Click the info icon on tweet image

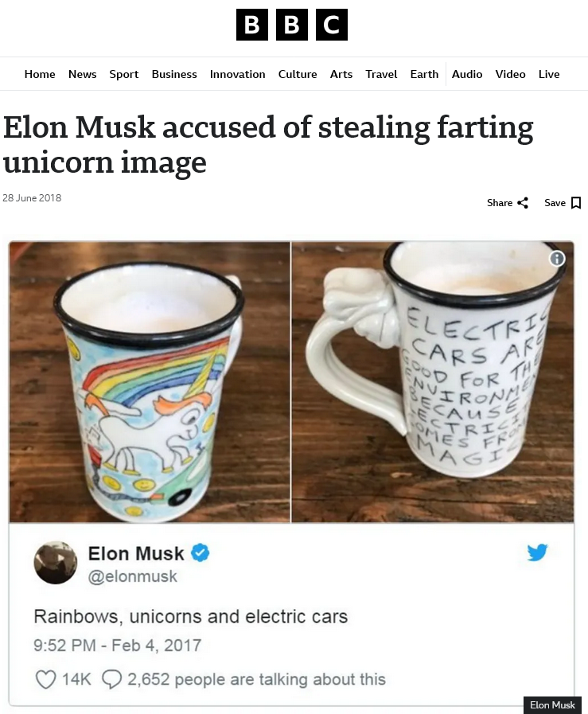click(x=557, y=259)
